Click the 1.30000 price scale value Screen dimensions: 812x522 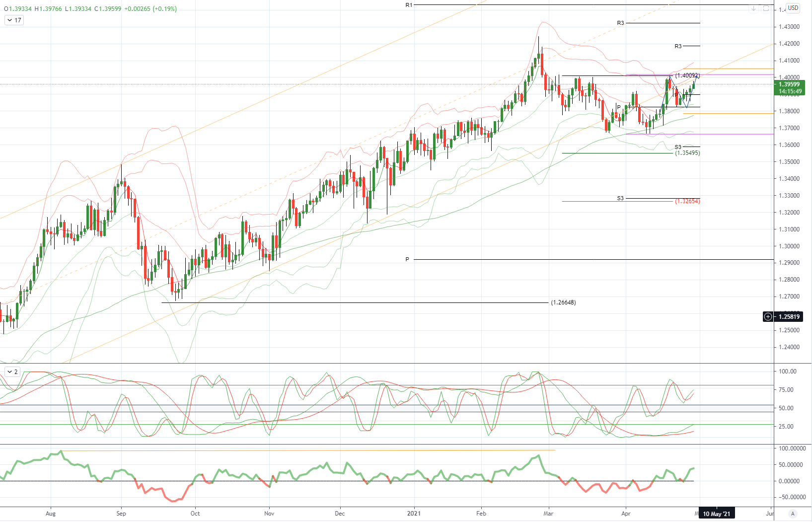789,246
